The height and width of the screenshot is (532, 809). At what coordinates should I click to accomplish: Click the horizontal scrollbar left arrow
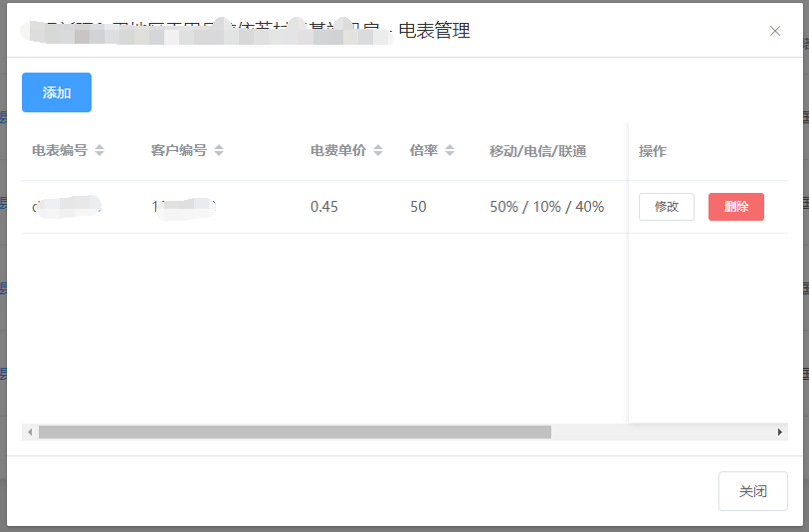[30, 433]
